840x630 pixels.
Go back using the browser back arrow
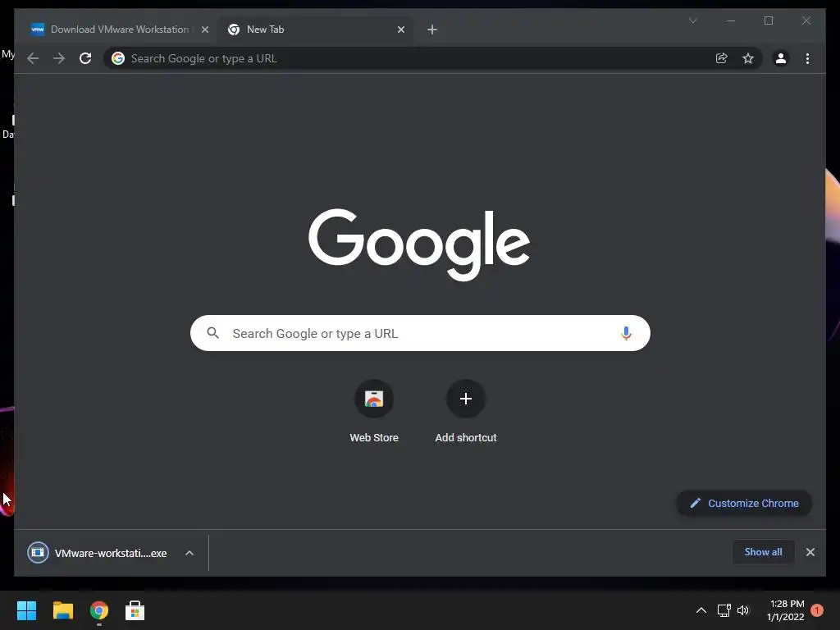33,58
